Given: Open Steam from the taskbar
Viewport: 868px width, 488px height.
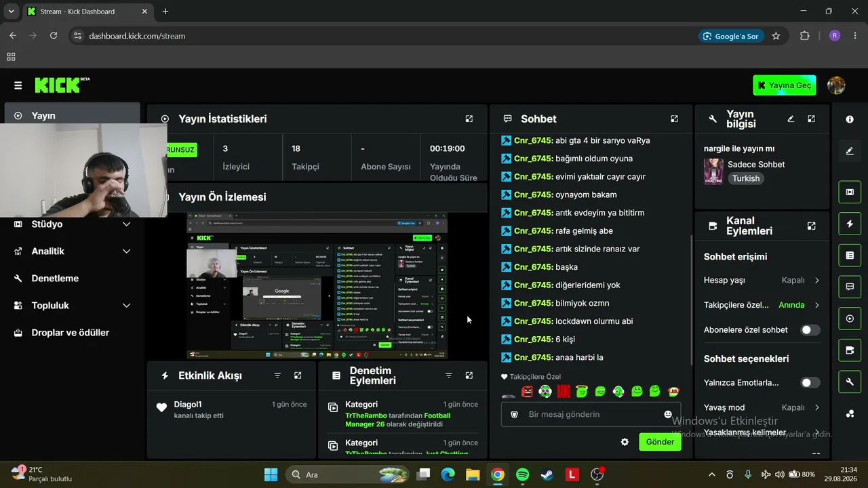Looking at the screenshot, I should (x=547, y=474).
